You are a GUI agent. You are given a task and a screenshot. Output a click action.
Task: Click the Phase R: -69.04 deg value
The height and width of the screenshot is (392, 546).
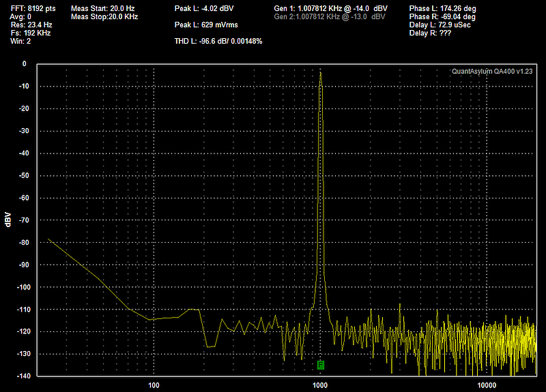[442, 16]
